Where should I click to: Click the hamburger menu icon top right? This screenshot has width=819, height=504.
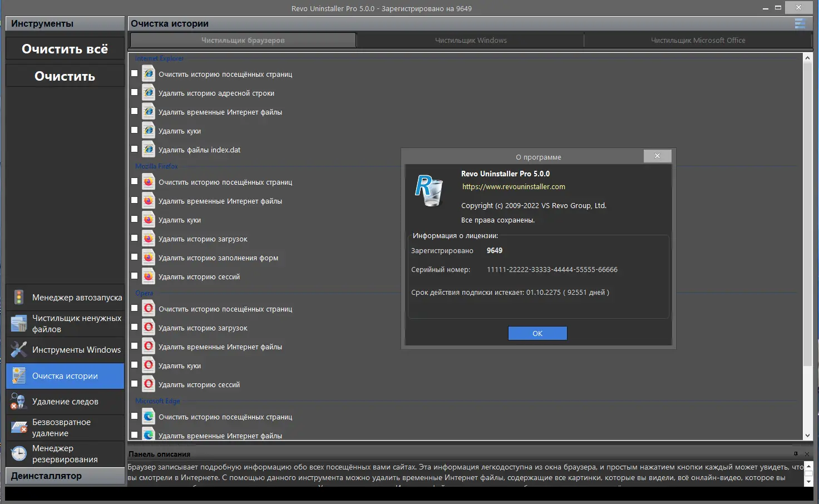(800, 23)
